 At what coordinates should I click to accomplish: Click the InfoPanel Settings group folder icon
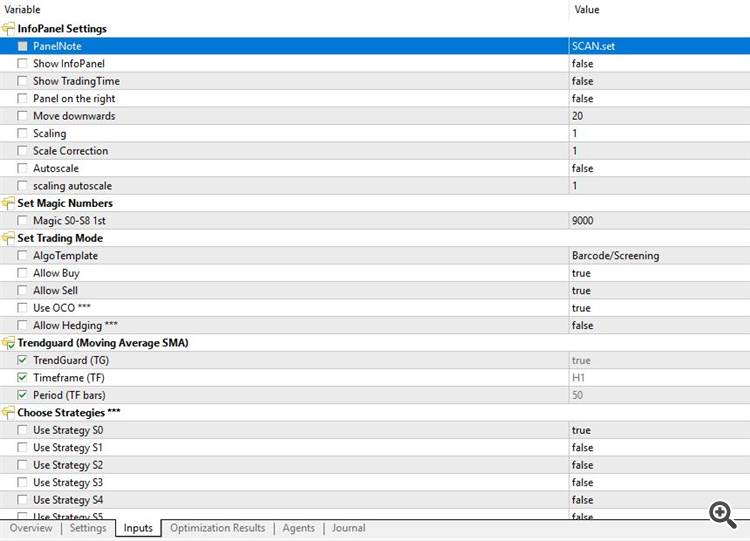[x=8, y=29]
